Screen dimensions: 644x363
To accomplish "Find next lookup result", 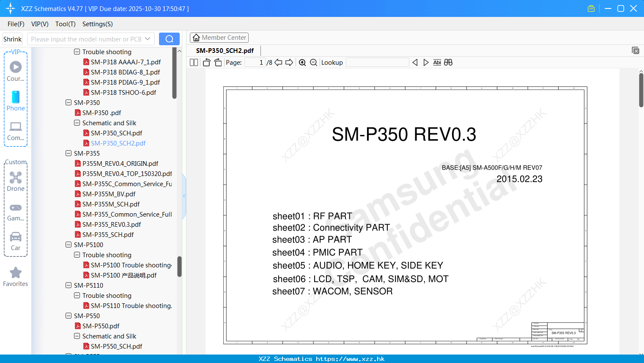I will [426, 63].
